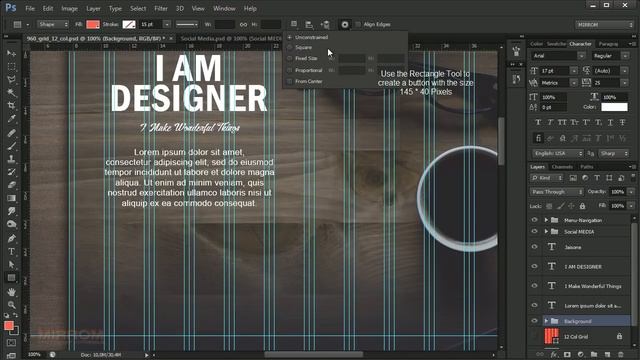Open path alignment options
The image size is (640, 360).
point(309,24)
